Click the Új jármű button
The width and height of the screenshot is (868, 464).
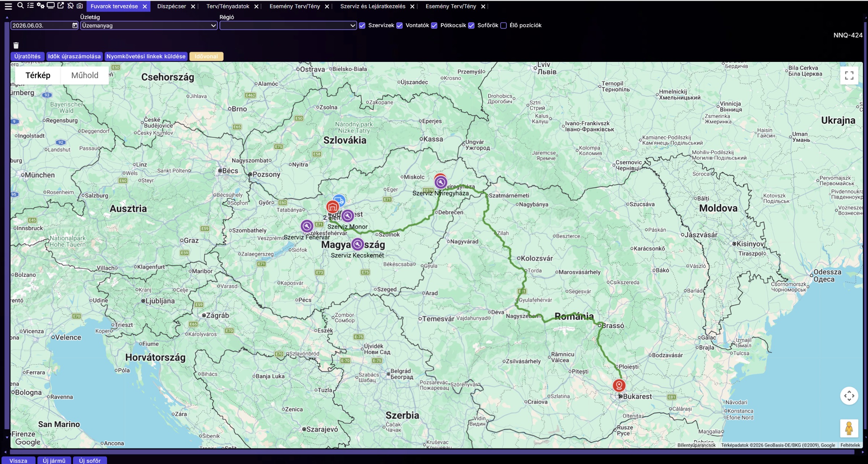pyautogui.click(x=54, y=460)
